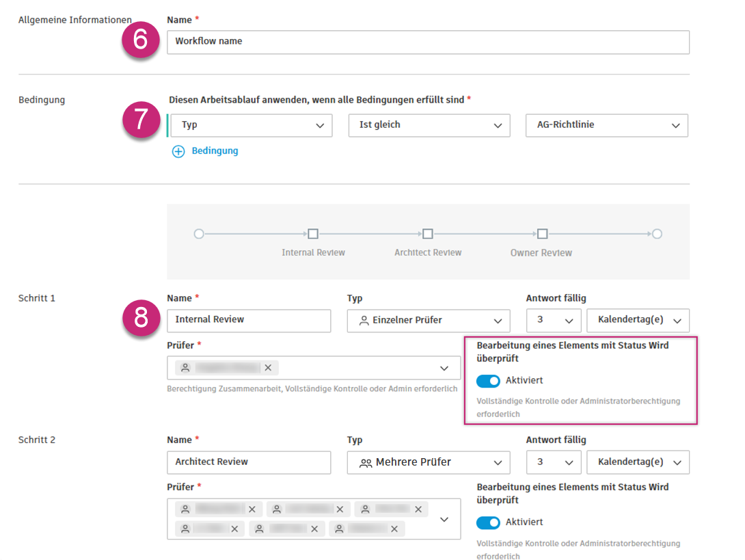Viewport: 745px width, 560px height.
Task: Toggle Aktiviert switch in Schritt 2
Action: pyautogui.click(x=488, y=522)
